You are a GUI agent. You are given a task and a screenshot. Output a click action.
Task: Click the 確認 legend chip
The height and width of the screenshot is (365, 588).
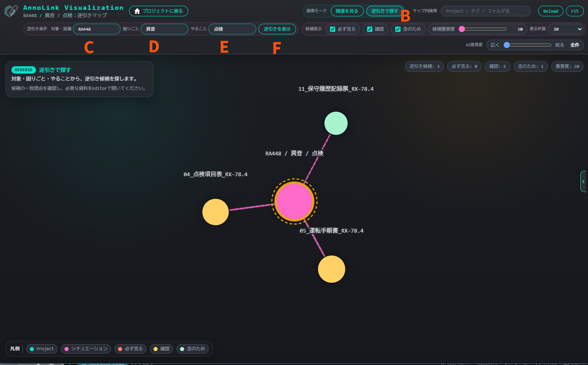[161, 349]
